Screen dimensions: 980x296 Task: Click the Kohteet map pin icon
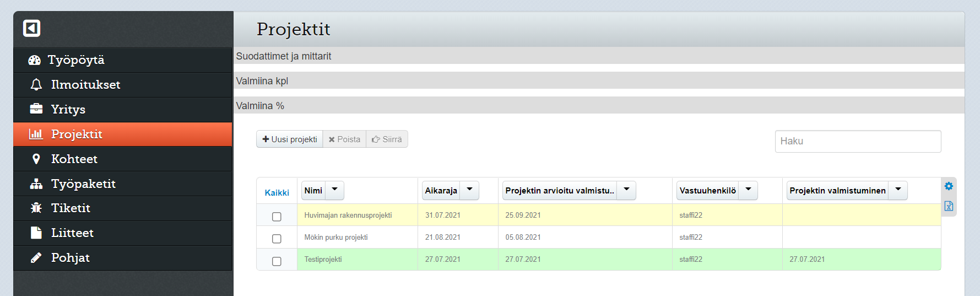coord(36,159)
